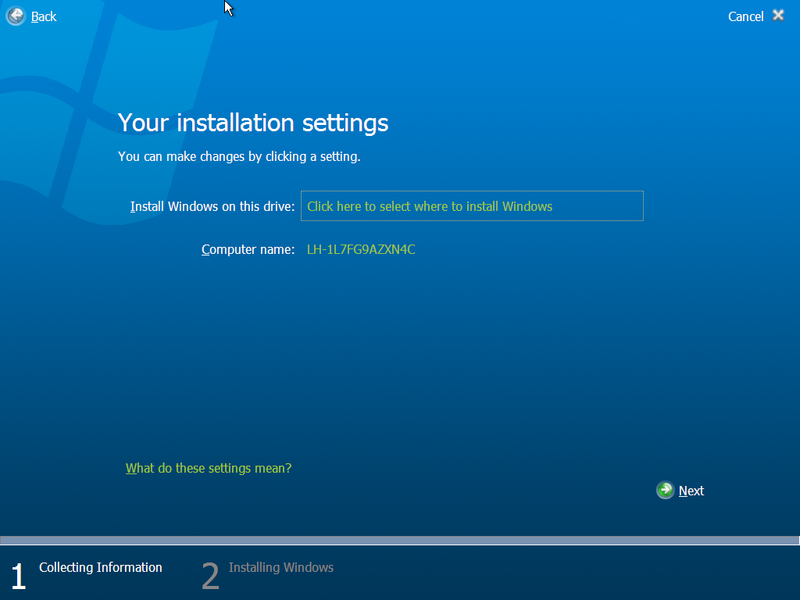This screenshot has width=800, height=600.
Task: Open 'What do these settings mean?' help
Action: (208, 468)
